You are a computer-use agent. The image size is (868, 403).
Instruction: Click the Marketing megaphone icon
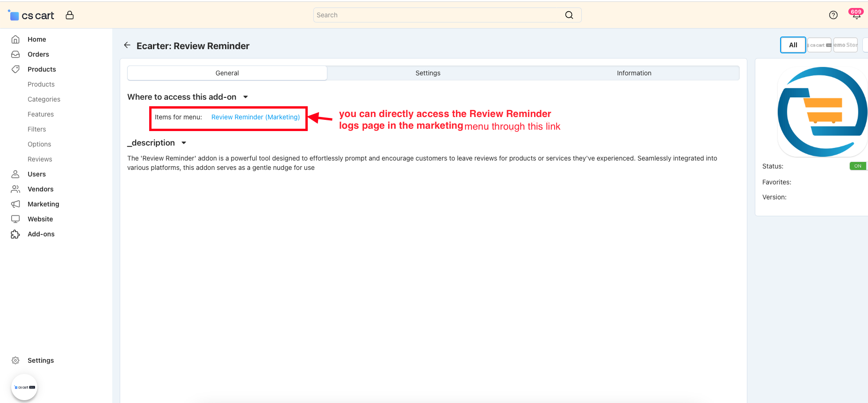(15, 204)
